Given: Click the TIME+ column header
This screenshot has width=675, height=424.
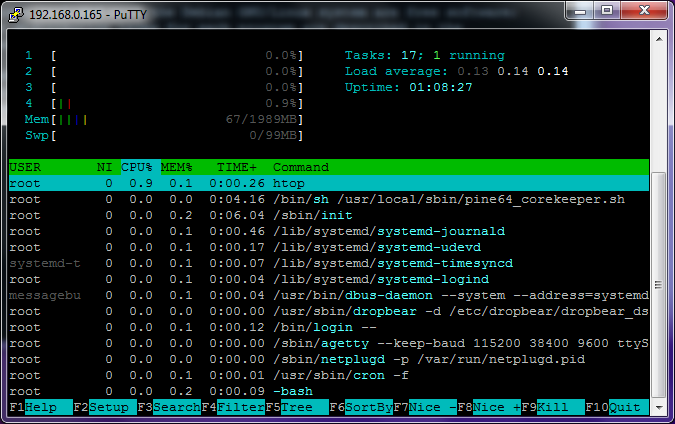Looking at the screenshot, I should (x=236, y=167).
